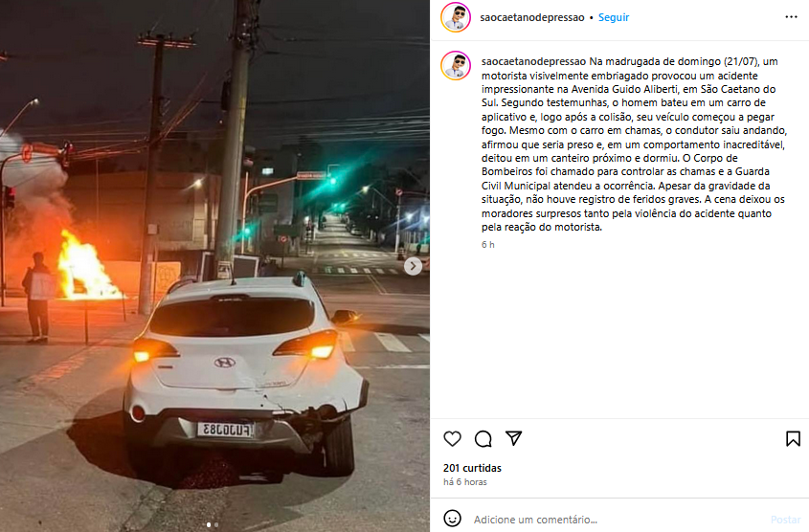Screen dimensions: 809x532
Task: Select the first carousel dot indicator
Action: pos(209,524)
